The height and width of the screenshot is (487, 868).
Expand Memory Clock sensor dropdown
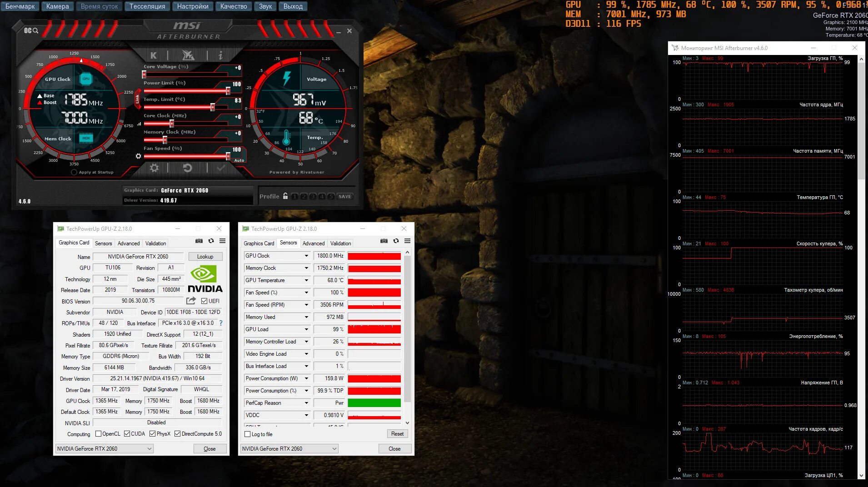coord(306,268)
